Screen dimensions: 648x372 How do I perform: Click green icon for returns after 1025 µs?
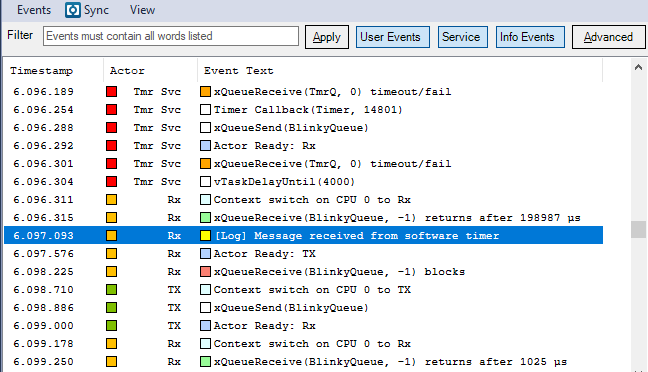click(x=205, y=362)
